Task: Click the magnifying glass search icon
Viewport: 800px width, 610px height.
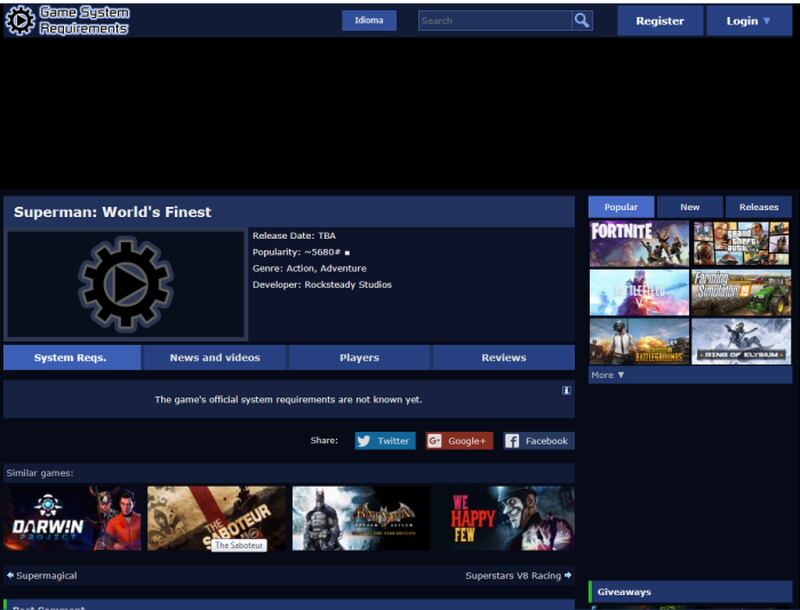Action: point(582,20)
